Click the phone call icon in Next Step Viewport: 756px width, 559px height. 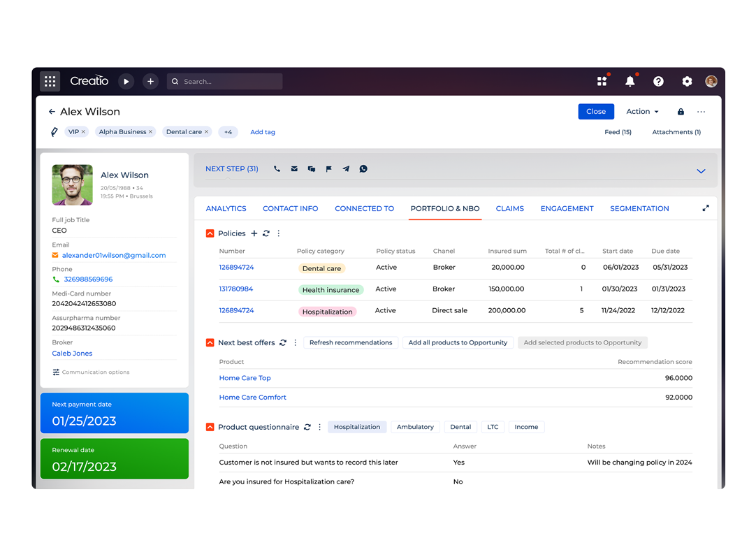tap(277, 169)
